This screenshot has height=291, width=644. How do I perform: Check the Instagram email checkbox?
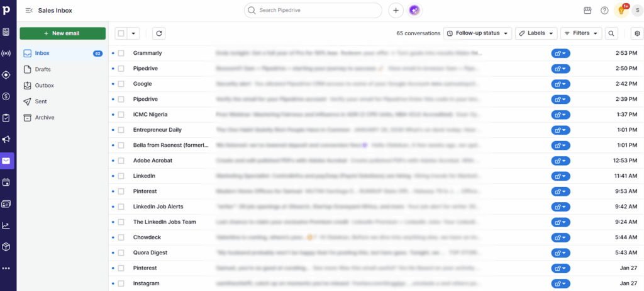pos(121,283)
